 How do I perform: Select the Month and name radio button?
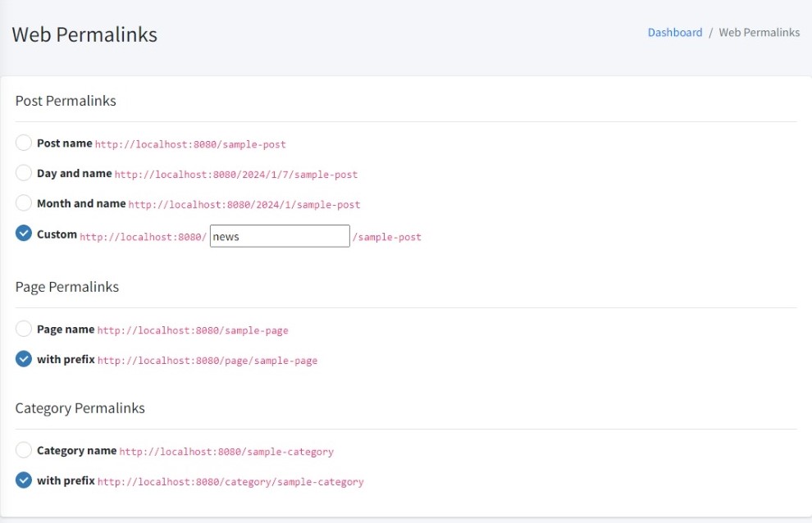[24, 203]
